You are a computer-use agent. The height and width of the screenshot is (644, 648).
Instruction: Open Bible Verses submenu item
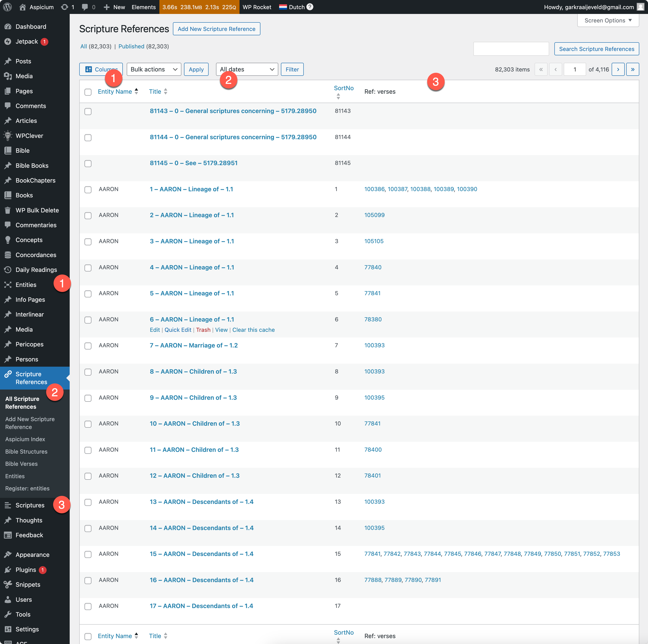[x=22, y=463]
